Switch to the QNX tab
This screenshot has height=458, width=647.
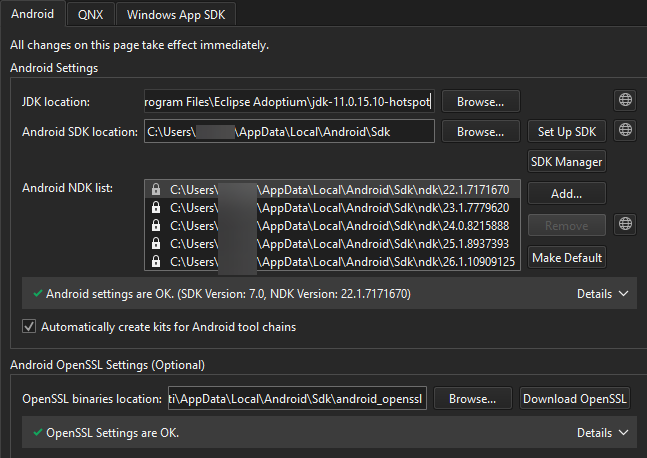(91, 14)
